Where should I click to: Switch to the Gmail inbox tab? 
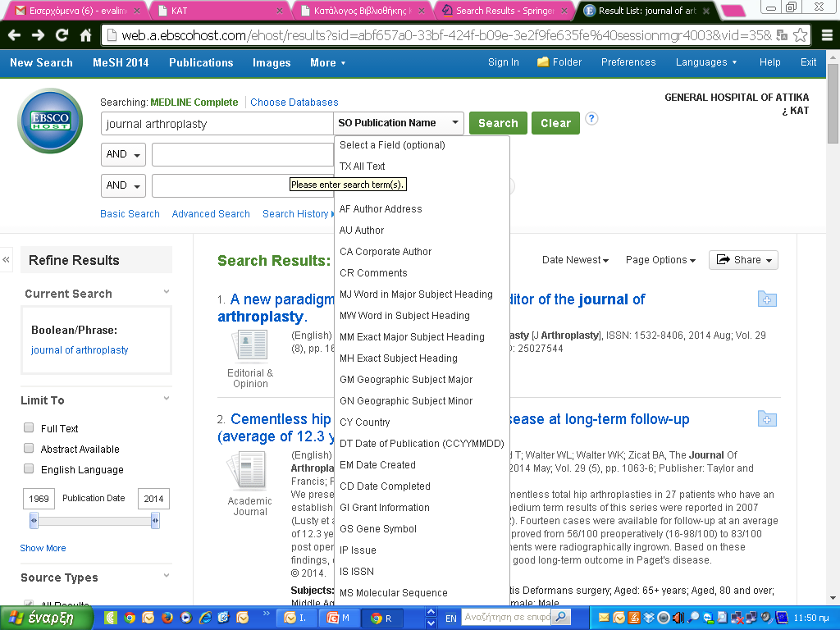(x=75, y=11)
